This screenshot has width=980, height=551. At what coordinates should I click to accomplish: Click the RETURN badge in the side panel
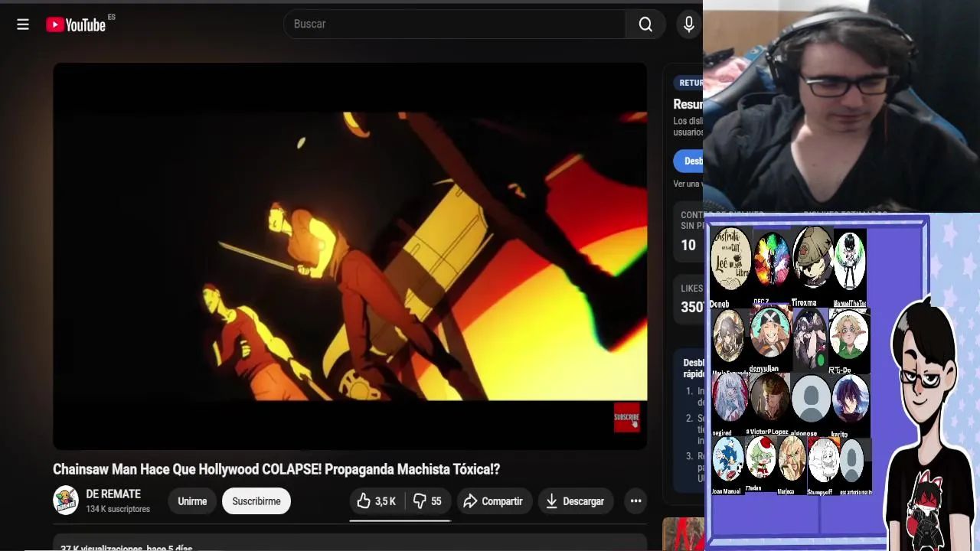[x=689, y=83]
